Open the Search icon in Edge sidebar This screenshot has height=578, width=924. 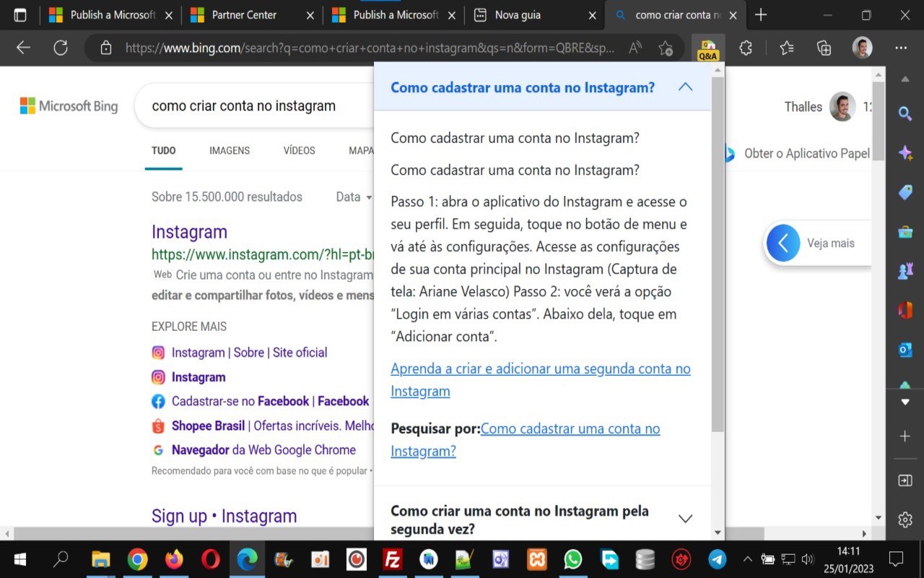click(905, 113)
